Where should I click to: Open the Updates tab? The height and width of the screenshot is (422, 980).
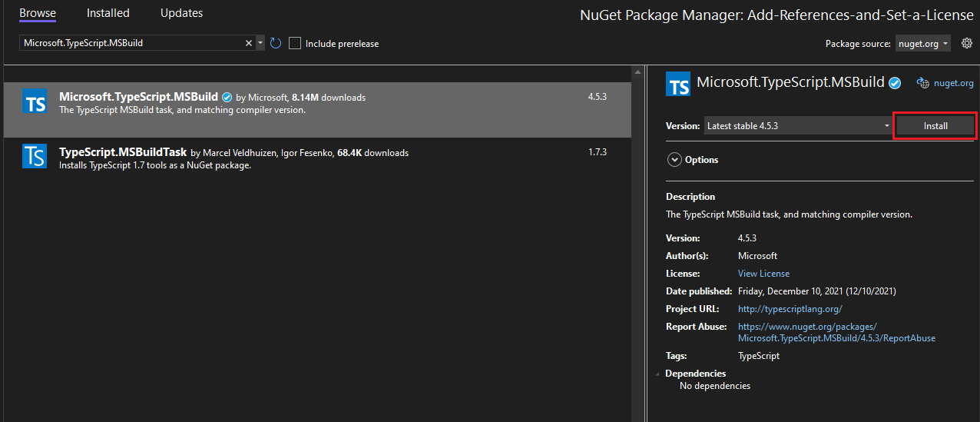click(x=182, y=13)
